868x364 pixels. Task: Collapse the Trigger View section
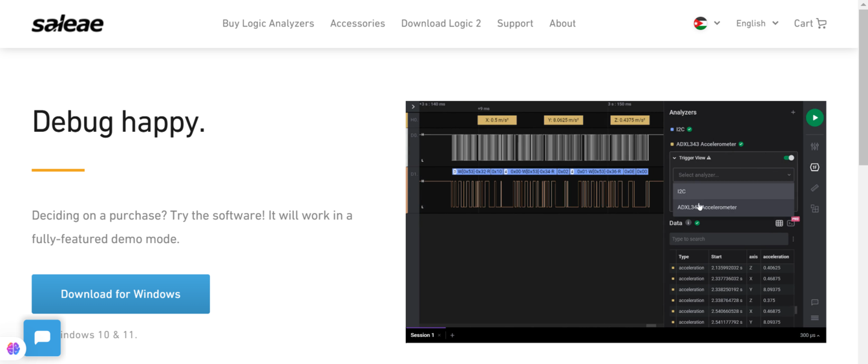click(674, 158)
